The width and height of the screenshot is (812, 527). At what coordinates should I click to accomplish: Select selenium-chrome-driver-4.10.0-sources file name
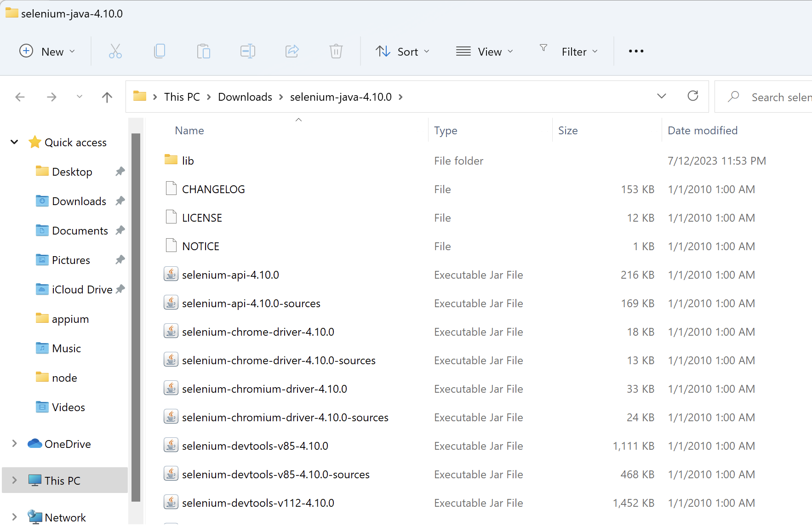(x=279, y=361)
